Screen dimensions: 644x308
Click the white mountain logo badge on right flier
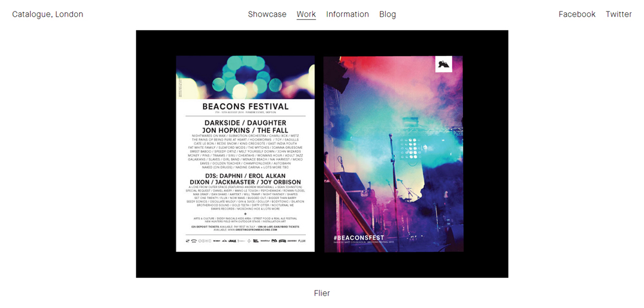tap(444, 64)
